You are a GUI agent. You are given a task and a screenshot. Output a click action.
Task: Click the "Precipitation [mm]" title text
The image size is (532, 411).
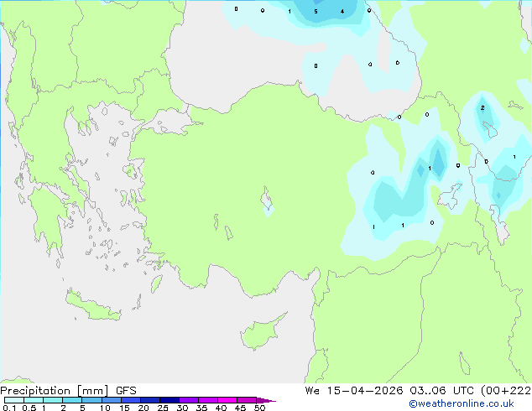click(55, 391)
